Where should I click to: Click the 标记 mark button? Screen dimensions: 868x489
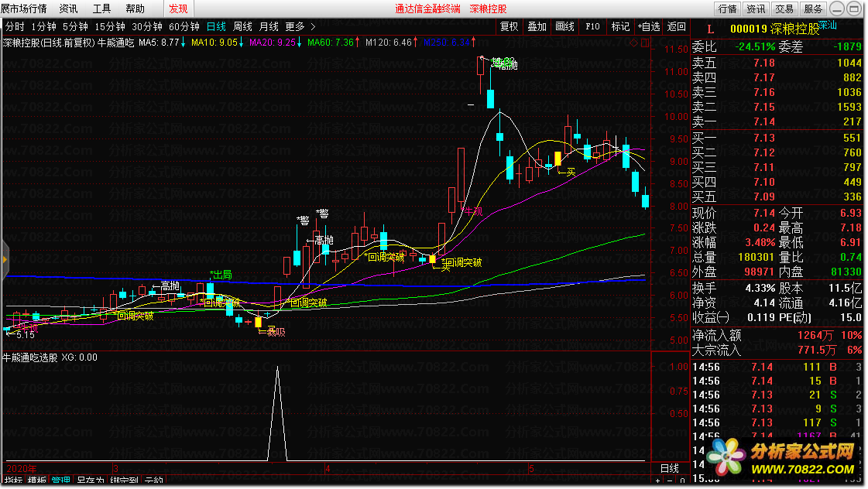click(x=620, y=26)
